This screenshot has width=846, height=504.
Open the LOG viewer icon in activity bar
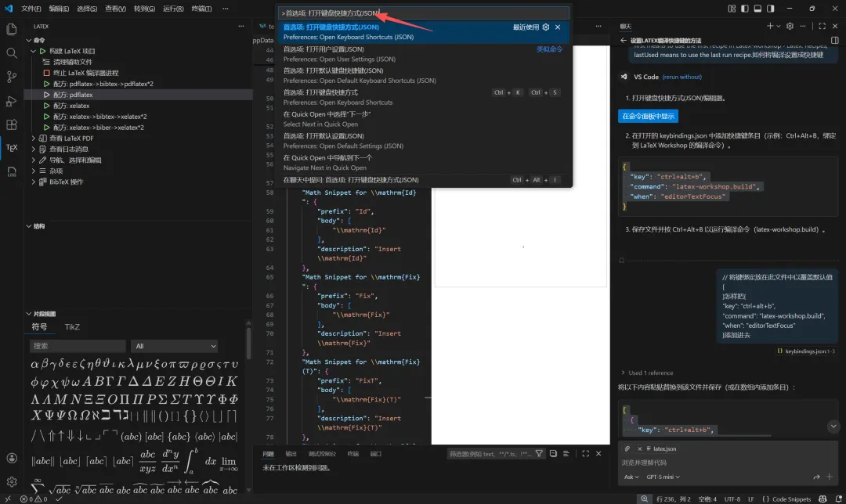pos(11,172)
